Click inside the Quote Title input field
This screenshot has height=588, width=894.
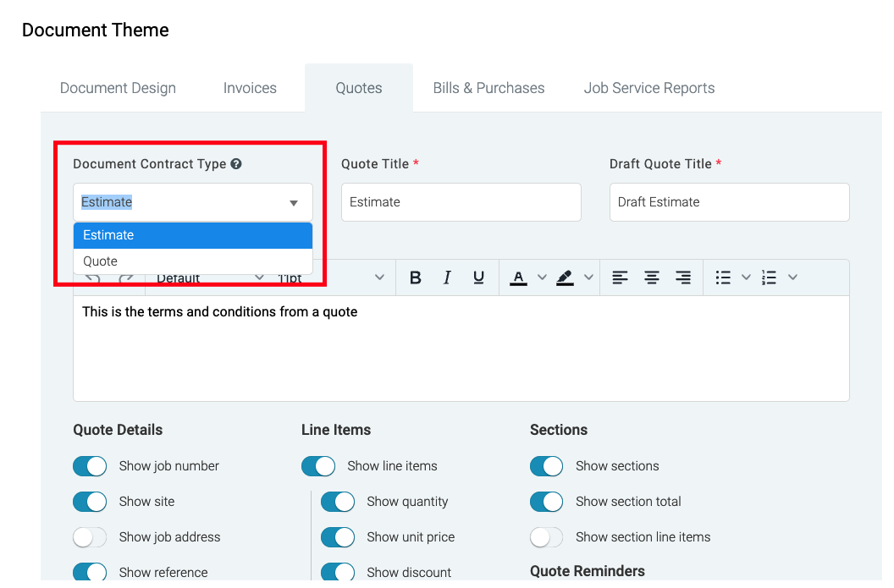click(x=461, y=202)
